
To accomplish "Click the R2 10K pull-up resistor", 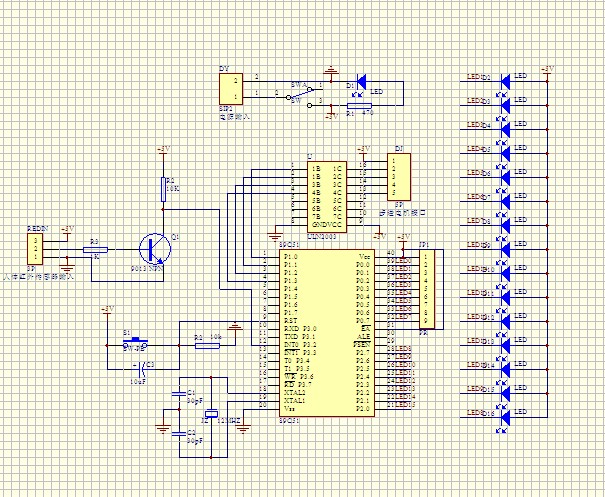I will coord(163,189).
